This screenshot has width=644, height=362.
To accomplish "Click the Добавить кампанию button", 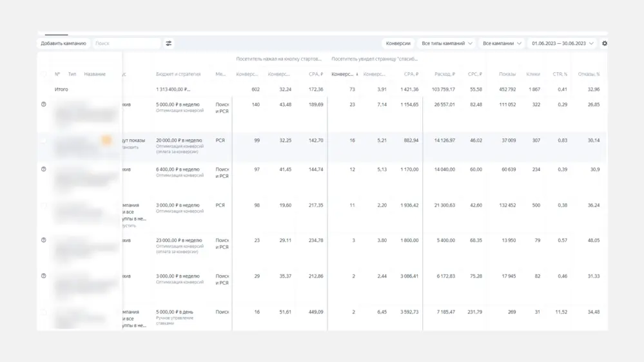I will 63,44.
